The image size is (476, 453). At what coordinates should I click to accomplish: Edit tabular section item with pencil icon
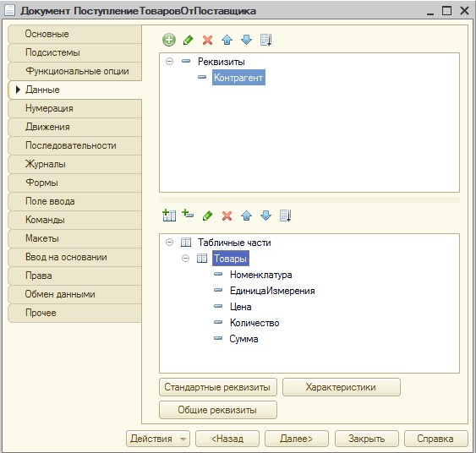(x=208, y=216)
